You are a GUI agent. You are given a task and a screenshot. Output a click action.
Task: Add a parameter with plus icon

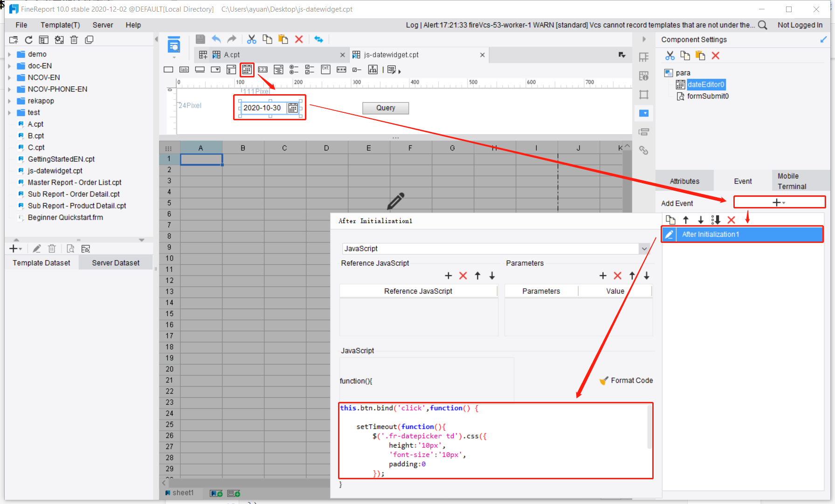click(x=603, y=276)
